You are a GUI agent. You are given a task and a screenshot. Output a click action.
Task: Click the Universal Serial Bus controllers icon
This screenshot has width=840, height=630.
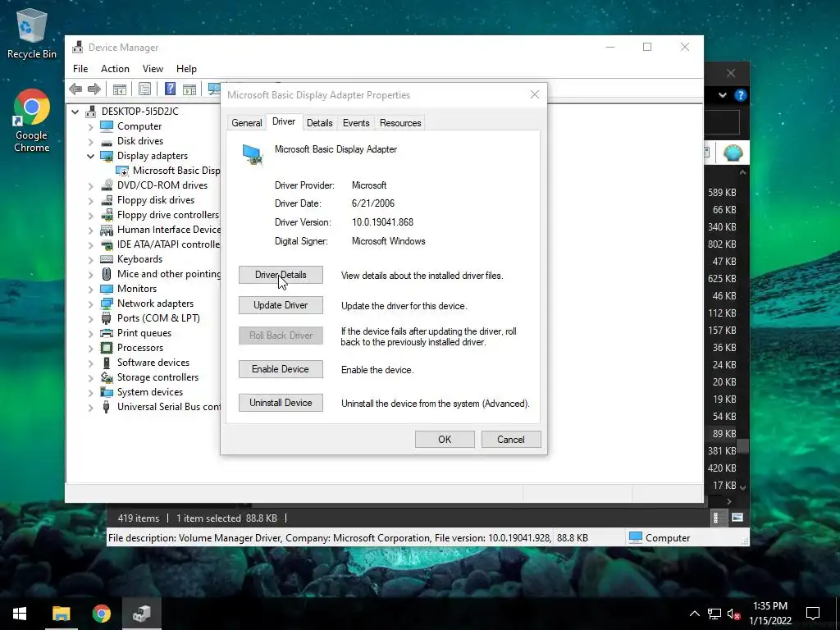[106, 407]
